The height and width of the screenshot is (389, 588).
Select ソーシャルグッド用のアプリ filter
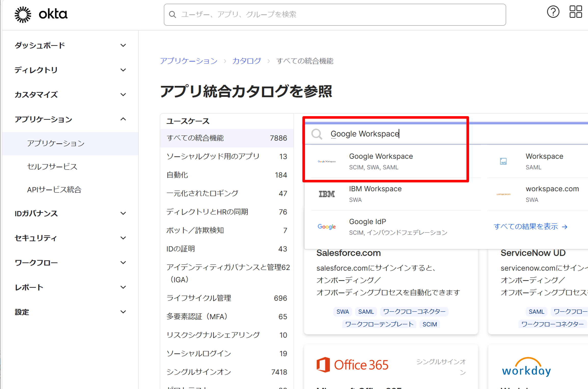(227, 156)
